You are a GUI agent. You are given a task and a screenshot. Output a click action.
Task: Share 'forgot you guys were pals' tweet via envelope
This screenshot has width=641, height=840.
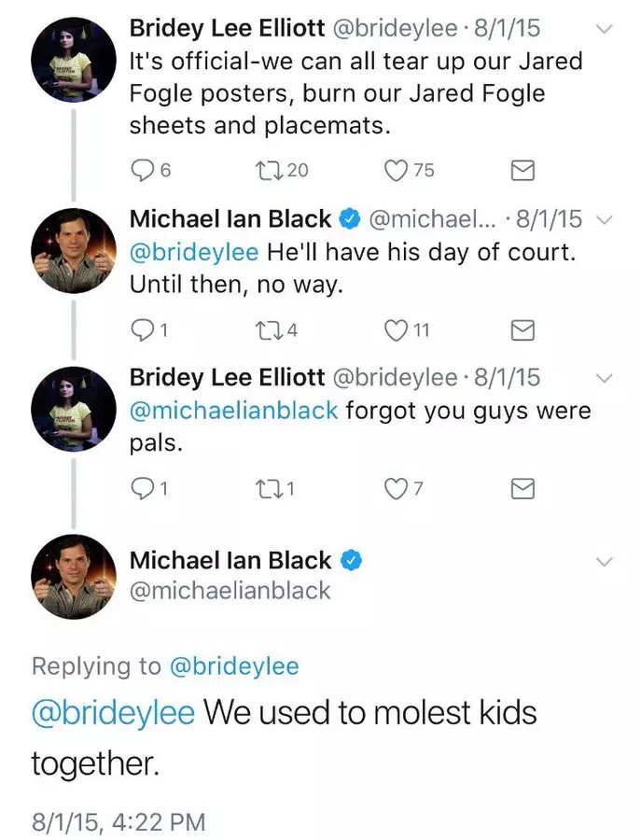pyautogui.click(x=523, y=488)
